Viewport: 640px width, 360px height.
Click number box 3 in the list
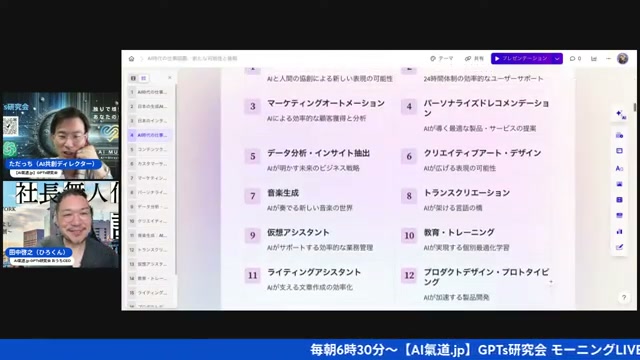tap(253, 107)
